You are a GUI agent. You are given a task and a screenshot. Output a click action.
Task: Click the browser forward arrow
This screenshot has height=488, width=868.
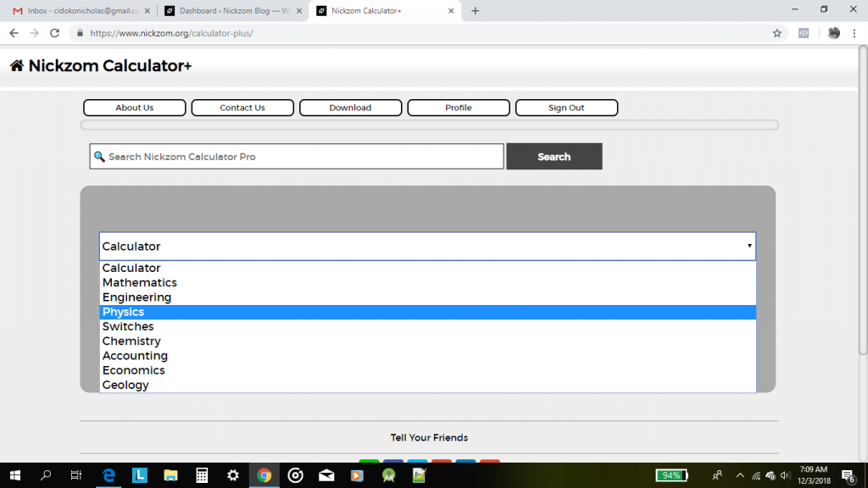point(34,33)
